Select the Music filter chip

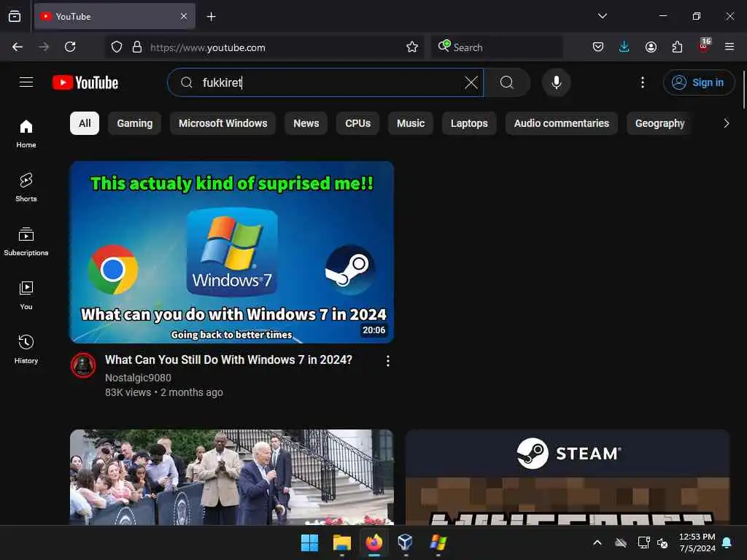[411, 123]
